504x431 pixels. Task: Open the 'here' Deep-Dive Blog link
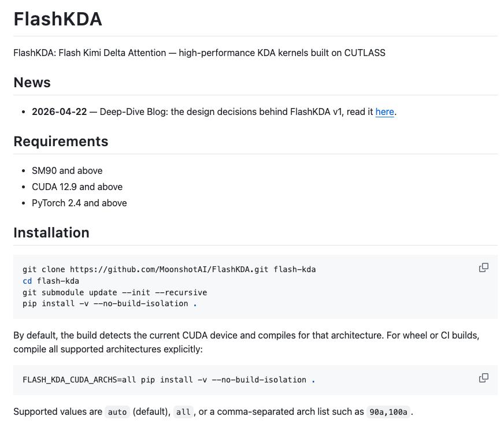click(384, 112)
